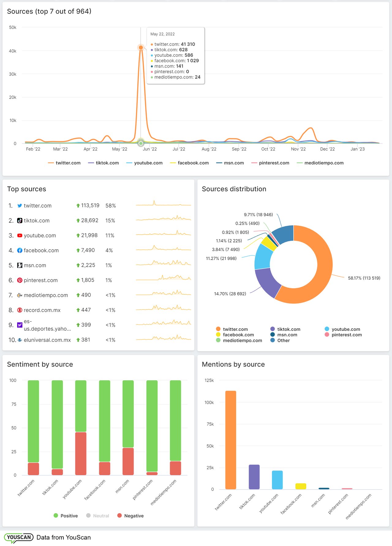
Task: Toggle tiktok.com series in line chart legend
Action: click(x=104, y=163)
